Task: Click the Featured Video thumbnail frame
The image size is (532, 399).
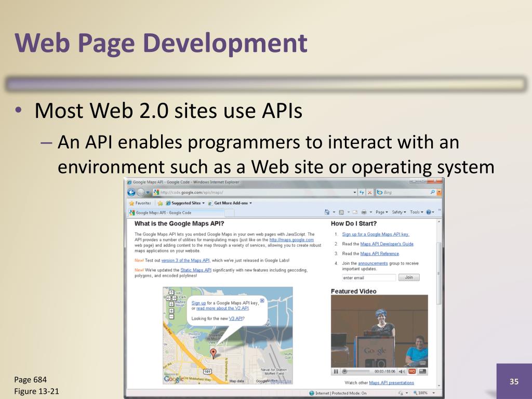Action: (x=379, y=331)
